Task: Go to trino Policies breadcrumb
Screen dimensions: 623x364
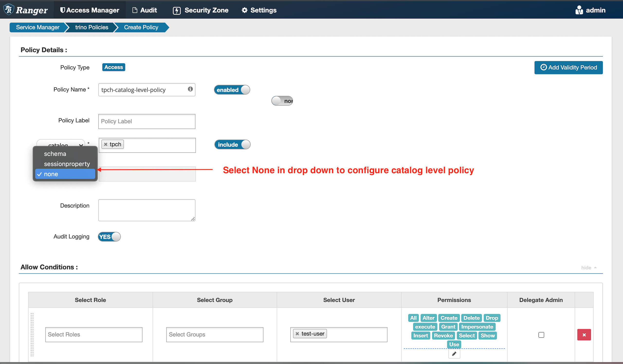Action: tap(92, 27)
